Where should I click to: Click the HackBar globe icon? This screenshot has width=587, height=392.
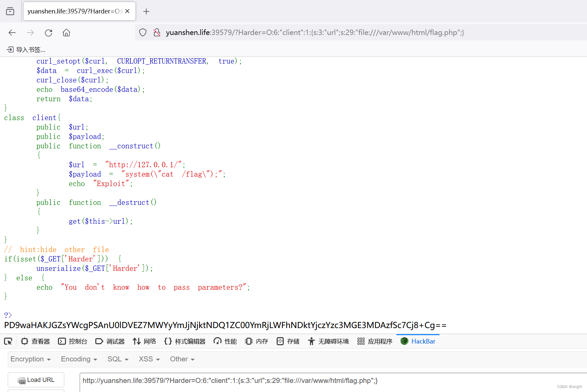click(x=404, y=341)
